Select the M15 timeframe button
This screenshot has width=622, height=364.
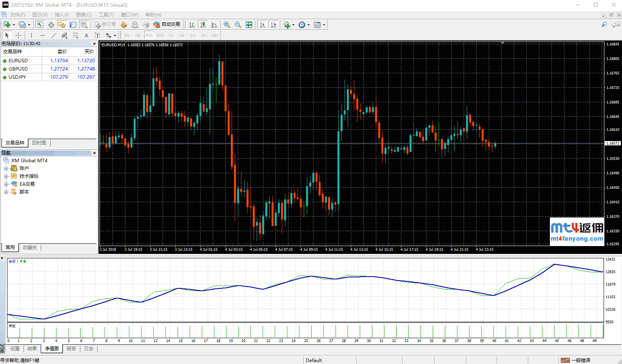(x=149, y=35)
